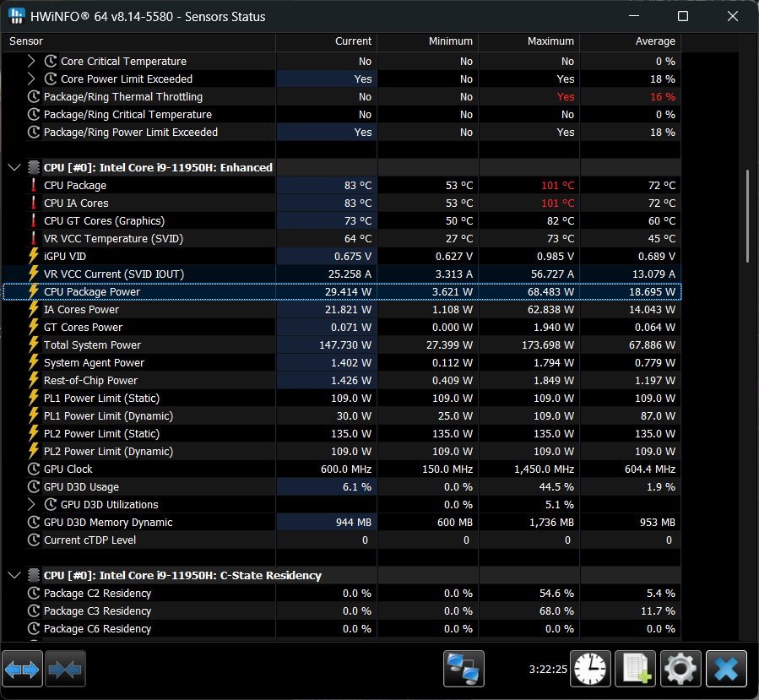
Task: Click the clock icon beside GPU Clock
Action: pos(34,469)
